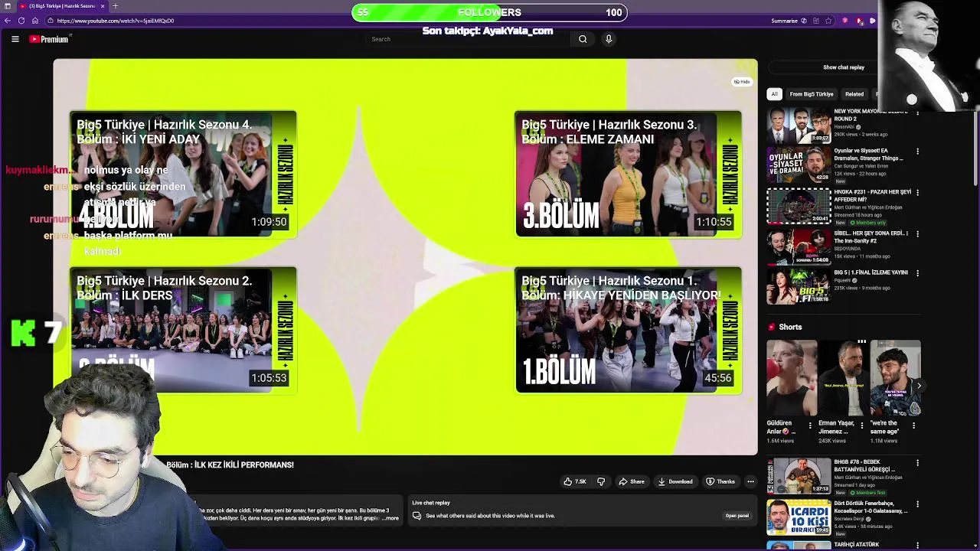
Task: Expand description with ...more
Action: pyautogui.click(x=390, y=518)
